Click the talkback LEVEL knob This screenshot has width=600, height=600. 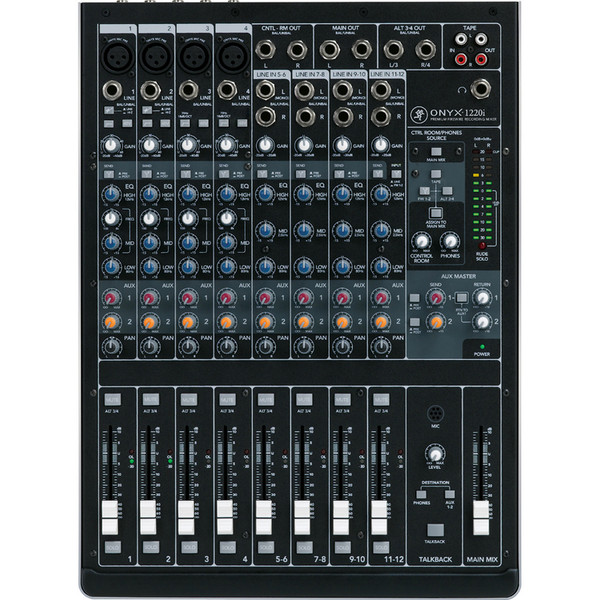click(435, 454)
